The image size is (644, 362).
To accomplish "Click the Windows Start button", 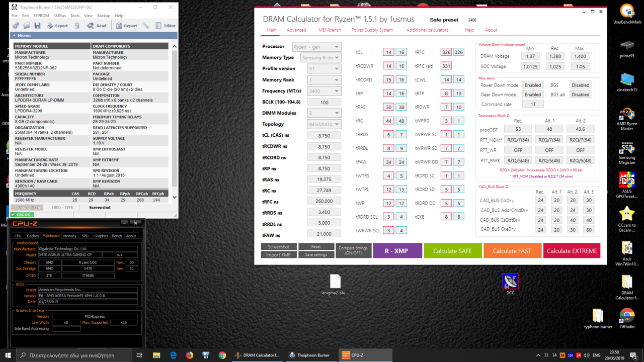I will click(x=8, y=355).
